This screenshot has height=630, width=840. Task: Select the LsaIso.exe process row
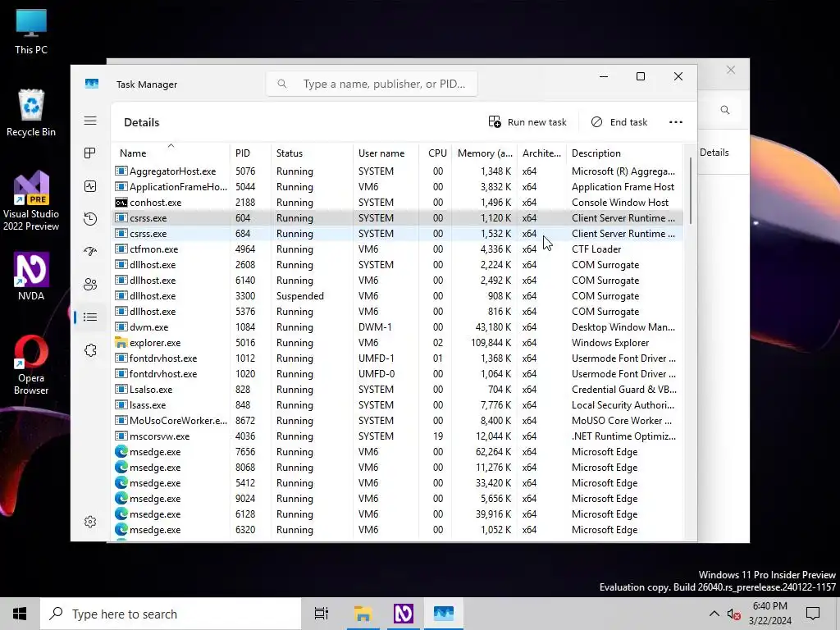click(x=398, y=390)
